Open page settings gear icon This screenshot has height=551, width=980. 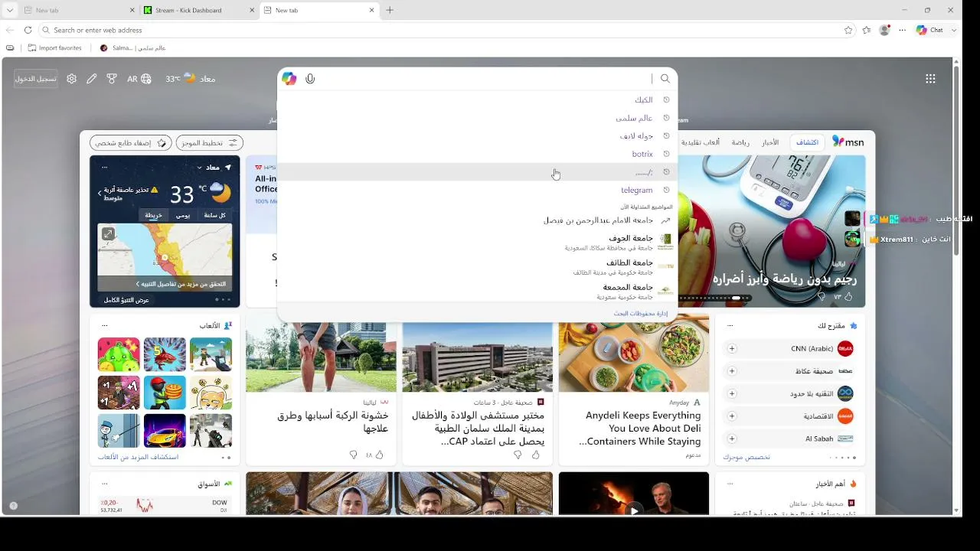point(72,78)
